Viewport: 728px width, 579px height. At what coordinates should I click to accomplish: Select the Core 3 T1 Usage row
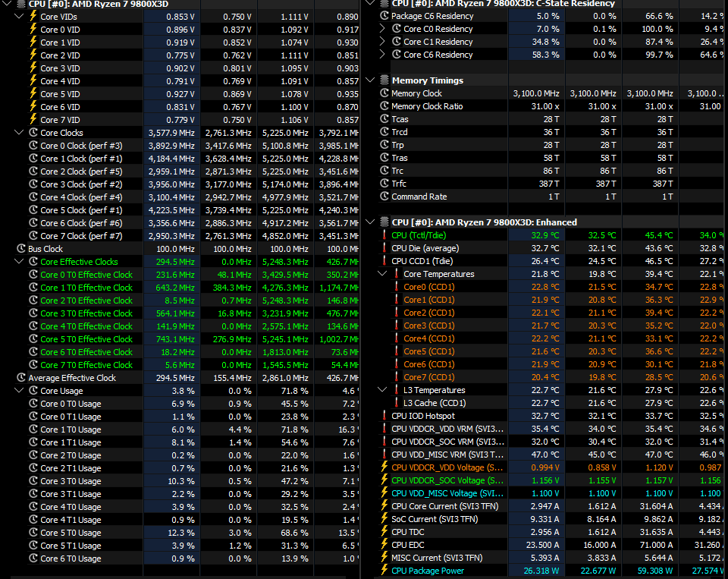[x=180, y=494]
